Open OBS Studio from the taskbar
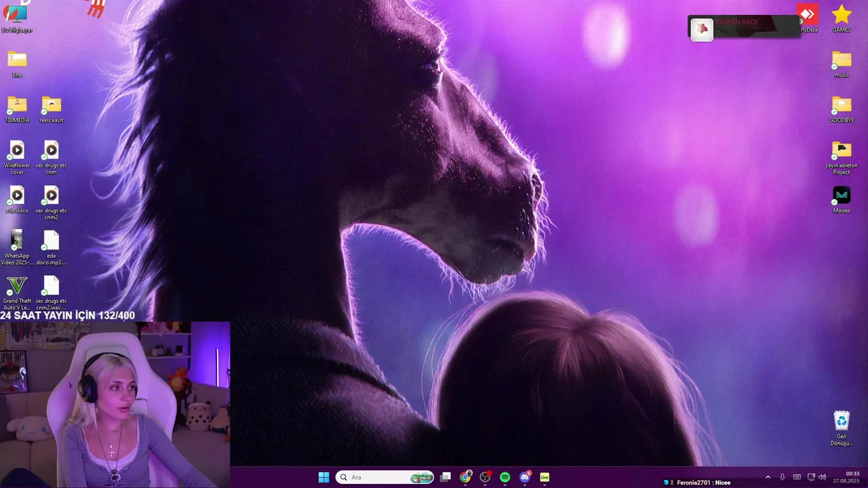This screenshot has width=868, height=488. (485, 477)
